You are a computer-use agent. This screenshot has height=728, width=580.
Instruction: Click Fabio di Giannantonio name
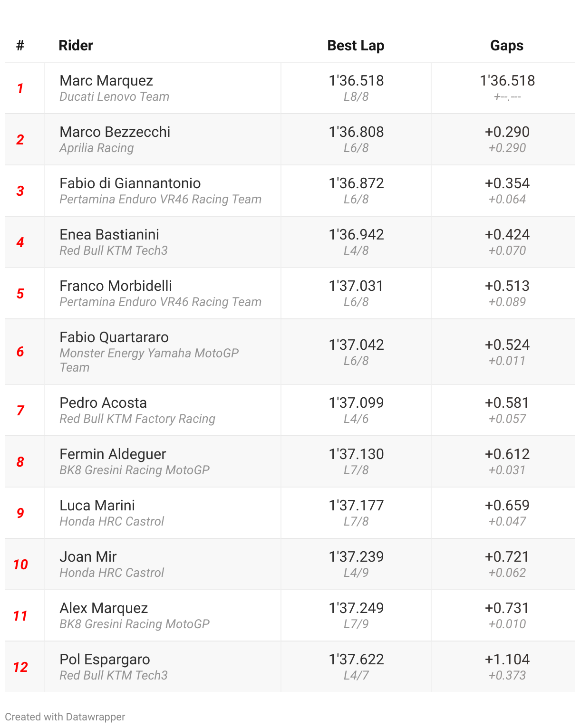[130, 183]
